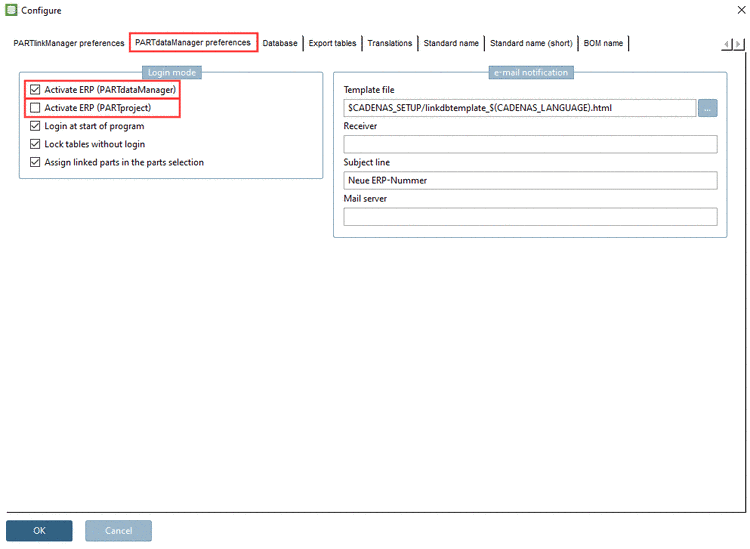The width and height of the screenshot is (750, 549).
Task: Select PARTdataManager preferences tab
Action: [193, 43]
